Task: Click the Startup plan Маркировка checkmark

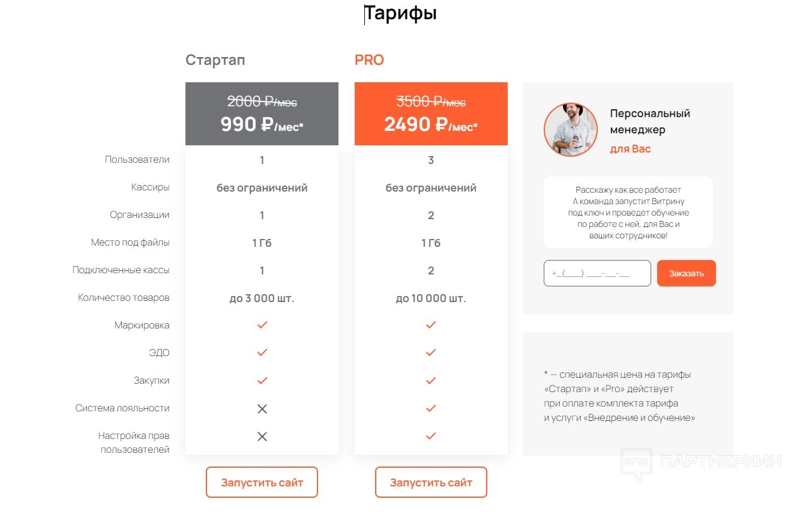Action: pos(262,325)
